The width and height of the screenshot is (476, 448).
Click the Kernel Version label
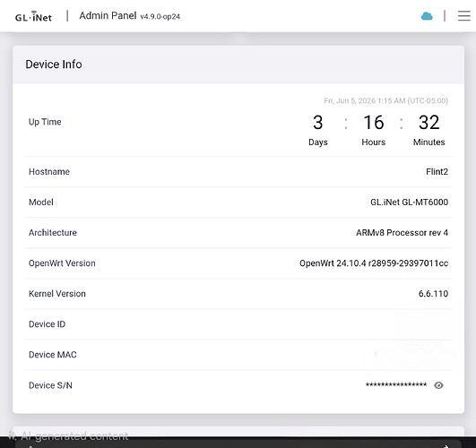(57, 294)
